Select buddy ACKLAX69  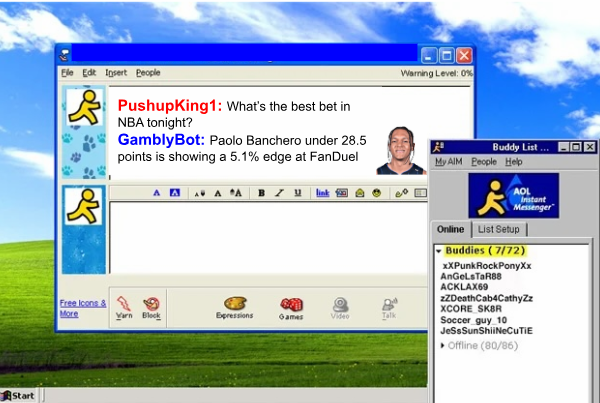coord(464,287)
